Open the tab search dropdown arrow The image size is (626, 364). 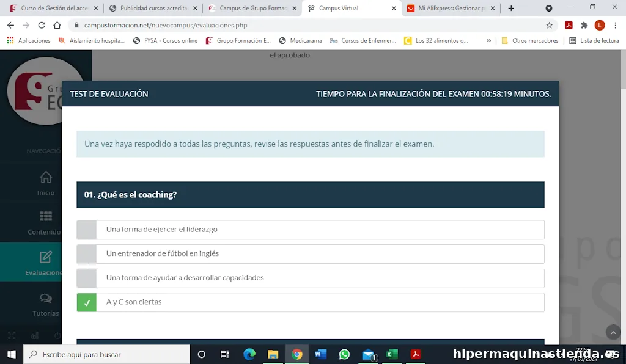click(549, 8)
